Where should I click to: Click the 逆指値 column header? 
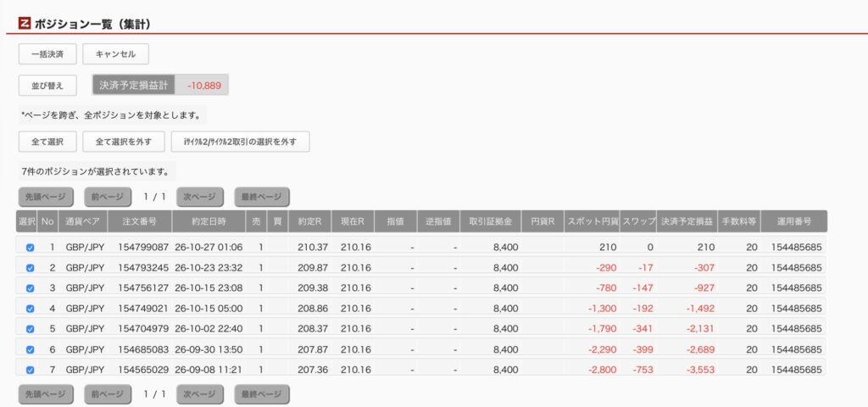tap(438, 221)
